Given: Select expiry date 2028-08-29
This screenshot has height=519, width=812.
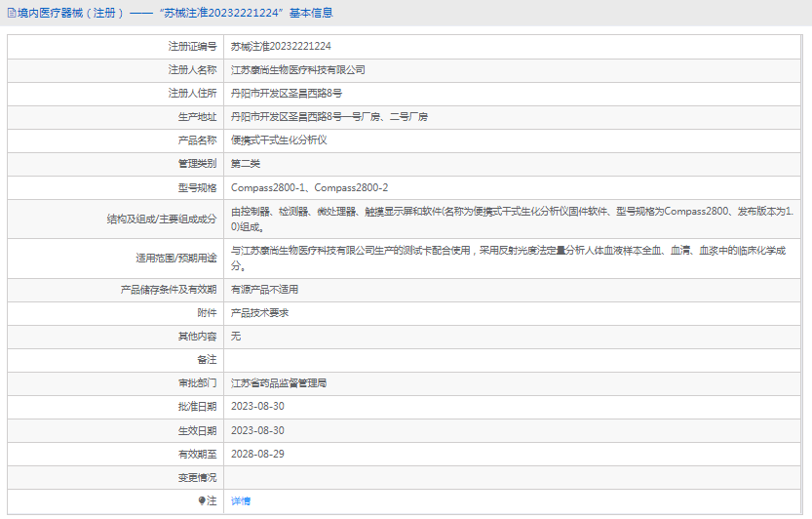Looking at the screenshot, I should click(257, 455).
